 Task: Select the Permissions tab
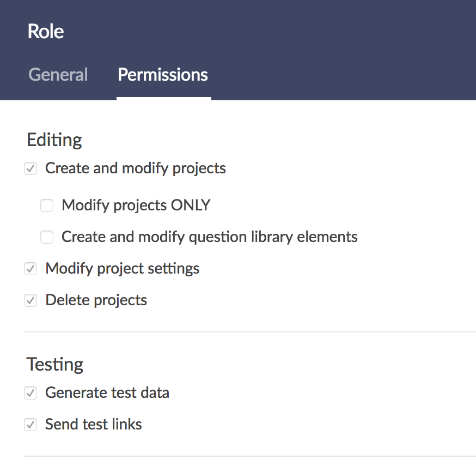point(163,75)
